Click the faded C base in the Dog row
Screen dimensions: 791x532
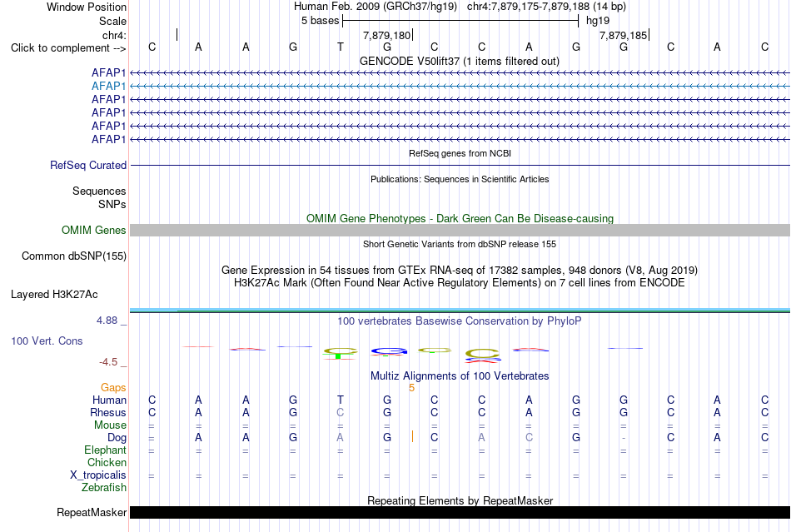[x=529, y=438]
